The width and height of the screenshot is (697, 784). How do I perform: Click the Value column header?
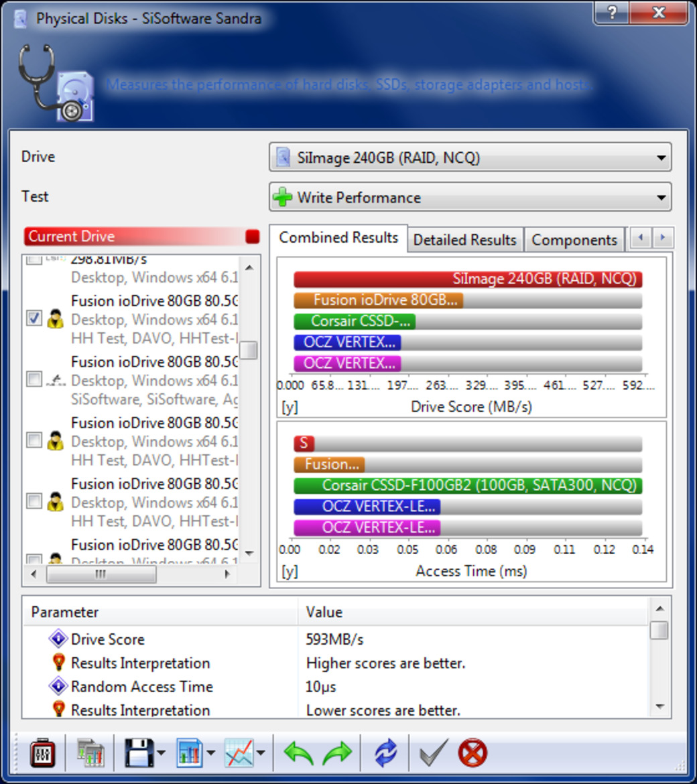click(x=474, y=612)
